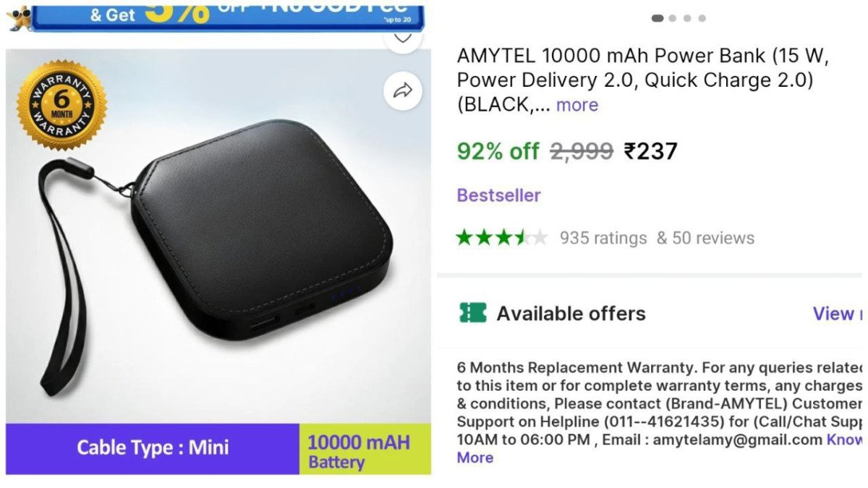Share the product using the arrow icon
Viewport: 868px width, 488px height.
coord(403,91)
